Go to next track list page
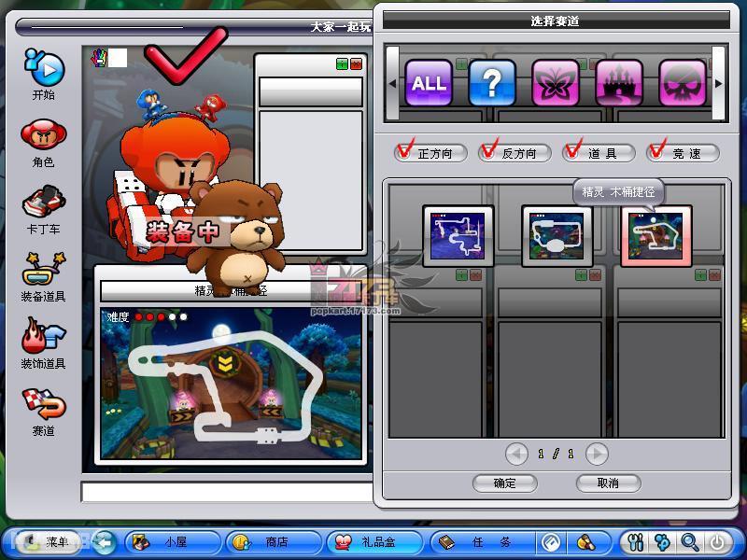This screenshot has height=560, width=747. (x=597, y=454)
